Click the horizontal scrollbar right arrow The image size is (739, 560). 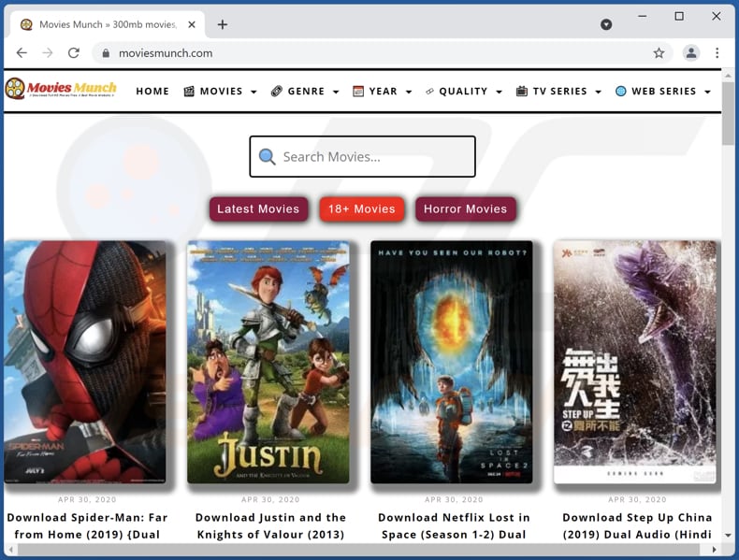tap(715, 549)
